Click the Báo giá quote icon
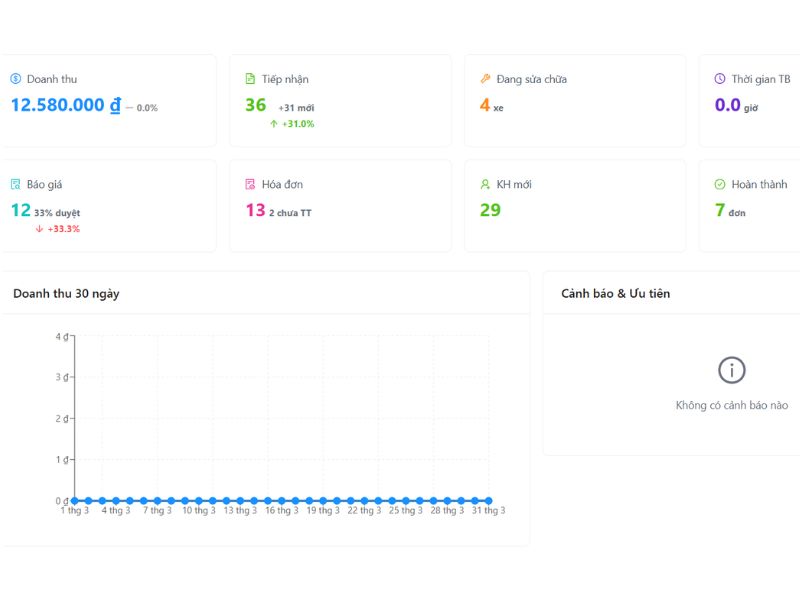 (16, 185)
